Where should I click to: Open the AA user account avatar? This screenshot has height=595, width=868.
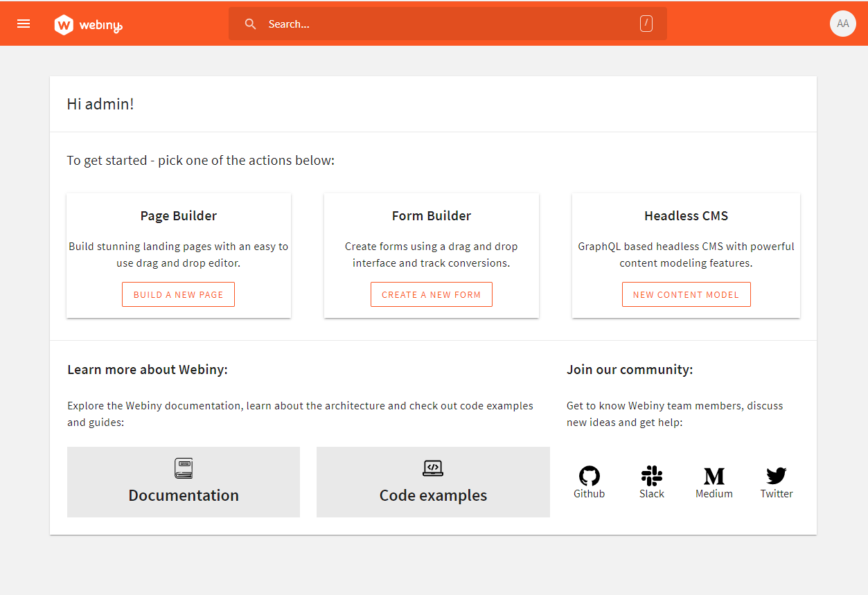coord(842,23)
